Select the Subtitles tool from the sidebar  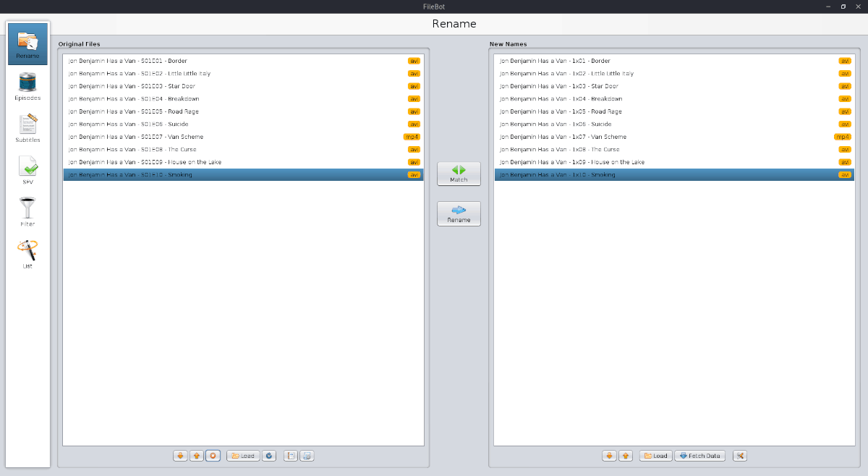coord(27,124)
